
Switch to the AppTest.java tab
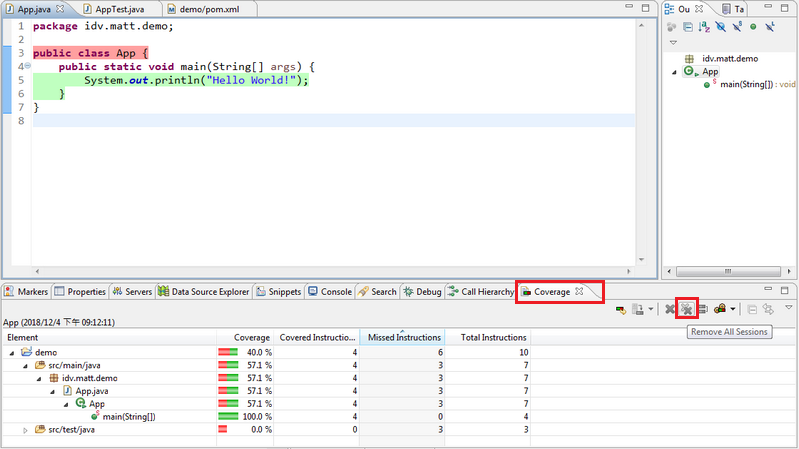tap(119, 9)
